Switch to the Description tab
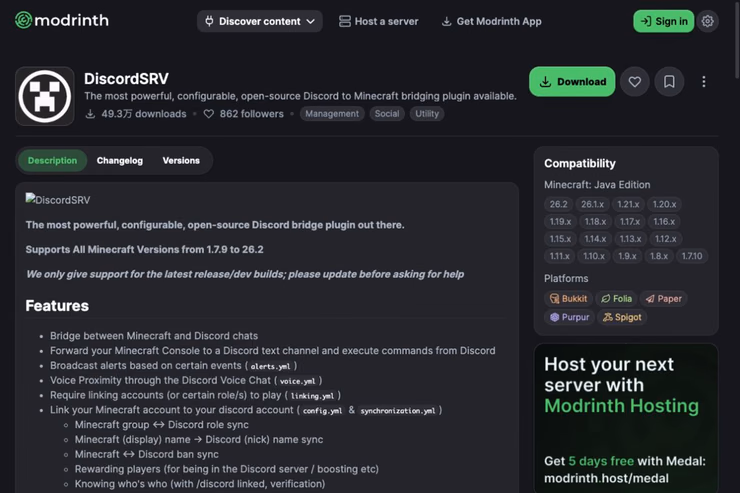 (52, 160)
